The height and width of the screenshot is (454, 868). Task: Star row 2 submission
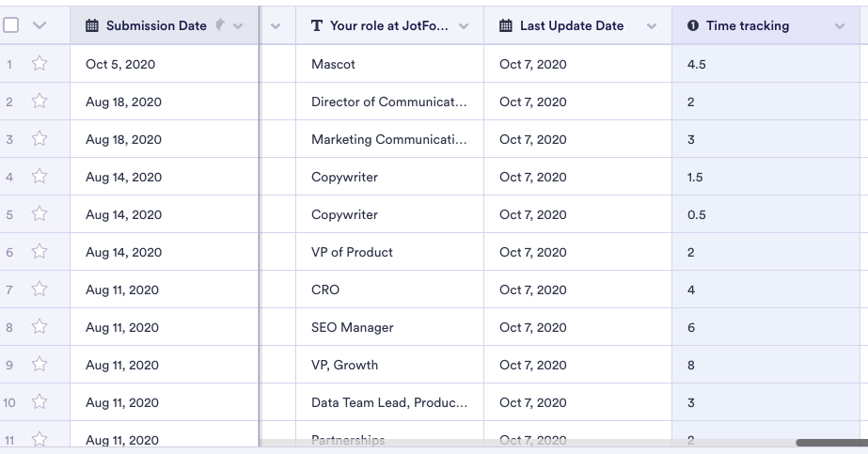pos(39,102)
